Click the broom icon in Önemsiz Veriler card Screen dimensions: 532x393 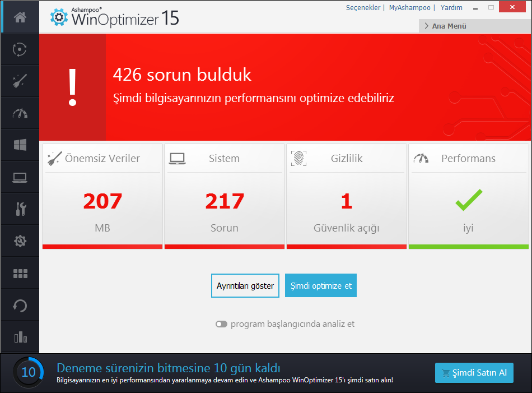point(55,158)
